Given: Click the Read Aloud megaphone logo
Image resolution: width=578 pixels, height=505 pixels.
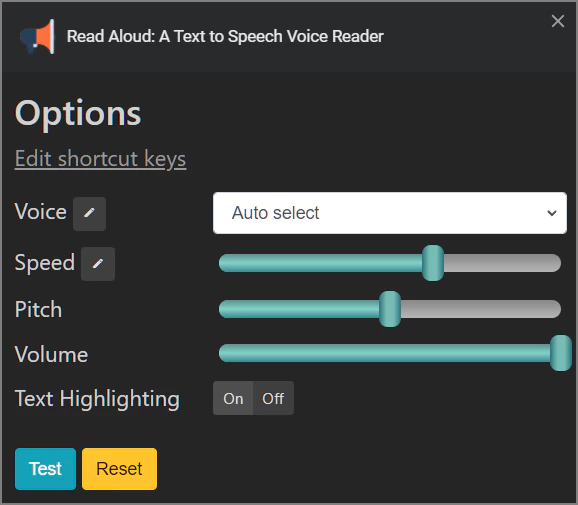Looking at the screenshot, I should click(38, 37).
